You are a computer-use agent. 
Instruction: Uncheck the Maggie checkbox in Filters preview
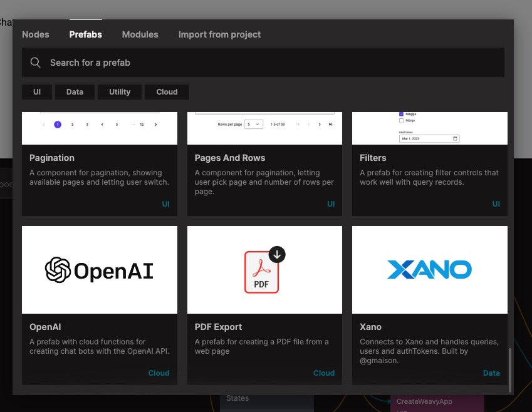click(x=400, y=115)
